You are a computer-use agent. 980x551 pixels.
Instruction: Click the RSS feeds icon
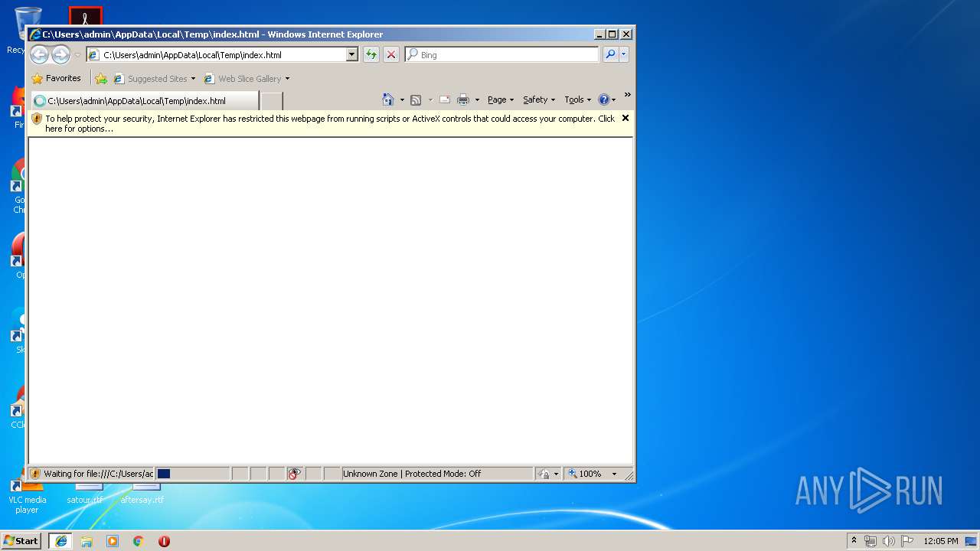click(416, 99)
